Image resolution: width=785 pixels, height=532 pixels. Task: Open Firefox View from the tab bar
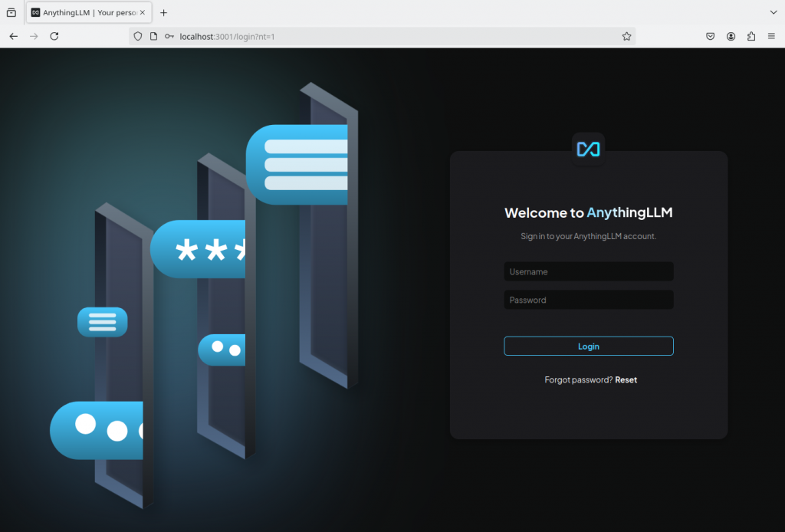11,12
